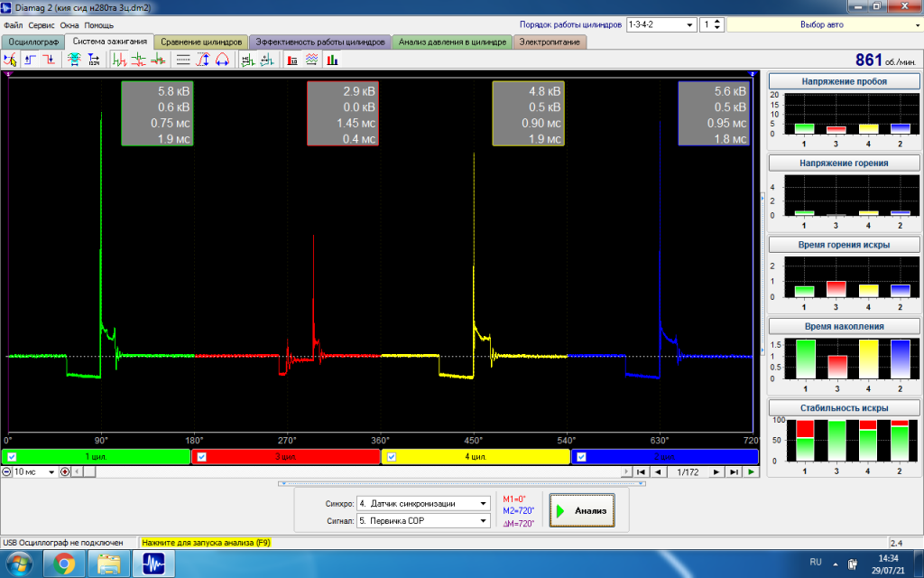Open the 10 мс time scale dropdown
This screenshot has height=578, width=924.
click(x=35, y=471)
